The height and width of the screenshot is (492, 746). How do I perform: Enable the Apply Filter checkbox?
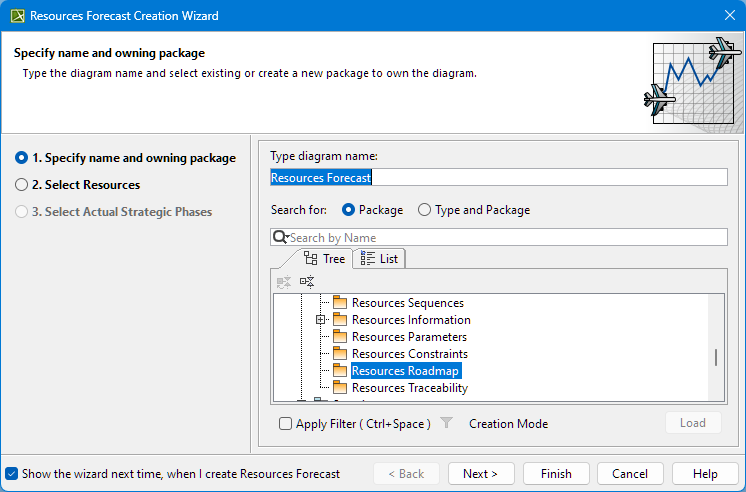point(286,424)
